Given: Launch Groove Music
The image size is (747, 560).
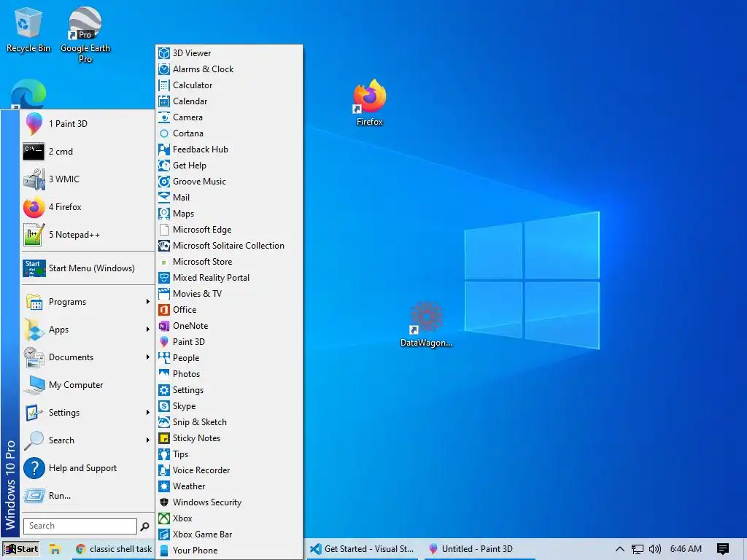Looking at the screenshot, I should (229, 182).
